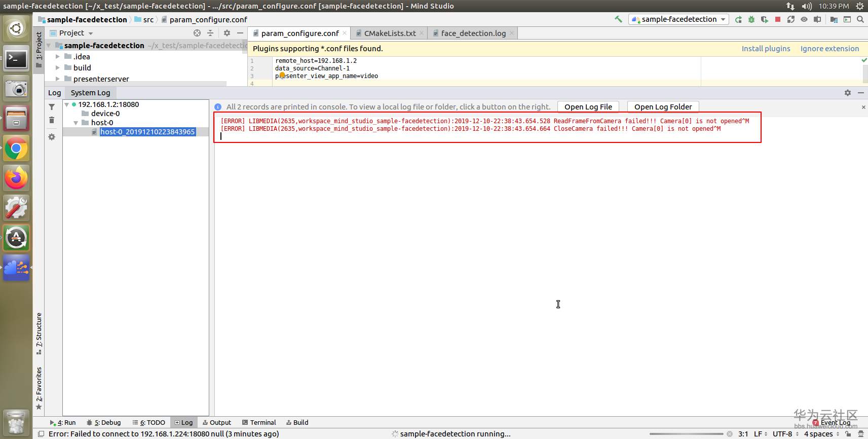The height and width of the screenshot is (439, 868).
Task: Open log settings gear below trash icon
Action: tap(52, 137)
